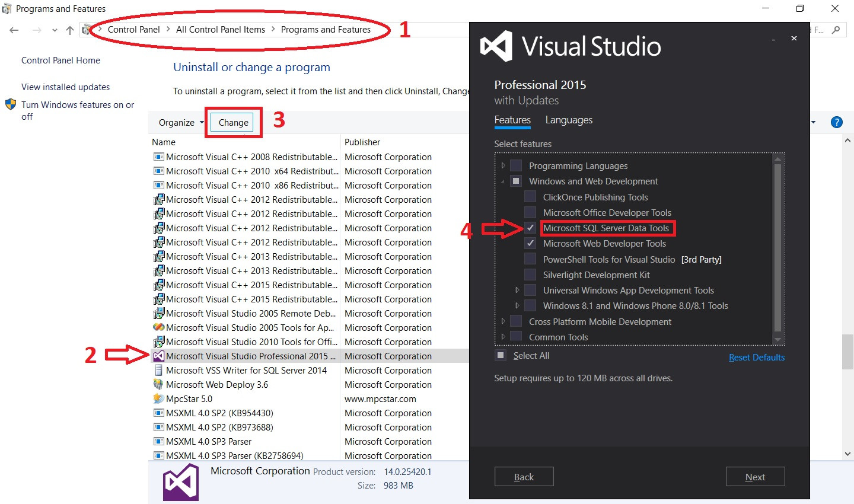Click the address bar Control Panel icon

pyautogui.click(x=87, y=30)
